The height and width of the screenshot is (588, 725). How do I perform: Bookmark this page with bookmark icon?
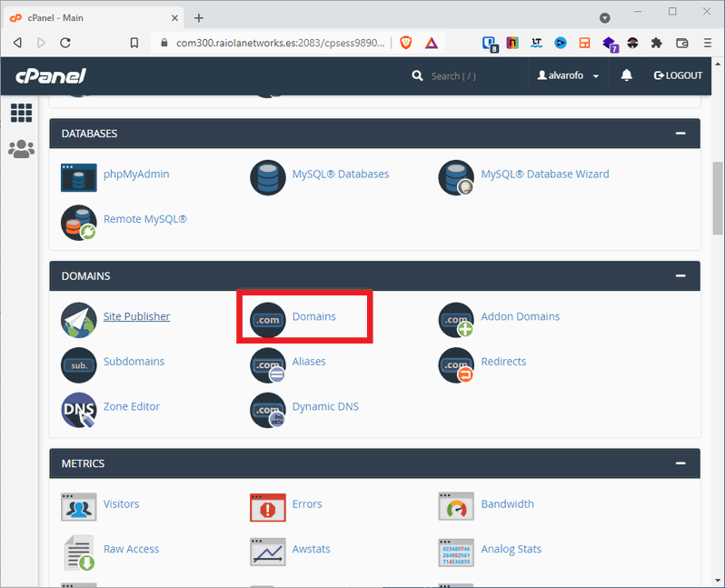point(134,43)
